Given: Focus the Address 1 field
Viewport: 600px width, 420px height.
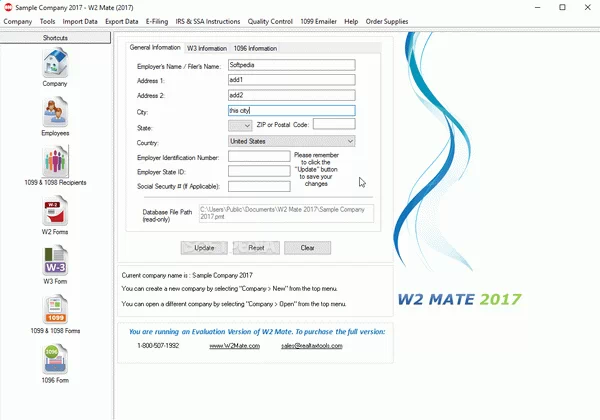Looking at the screenshot, I should [x=292, y=80].
